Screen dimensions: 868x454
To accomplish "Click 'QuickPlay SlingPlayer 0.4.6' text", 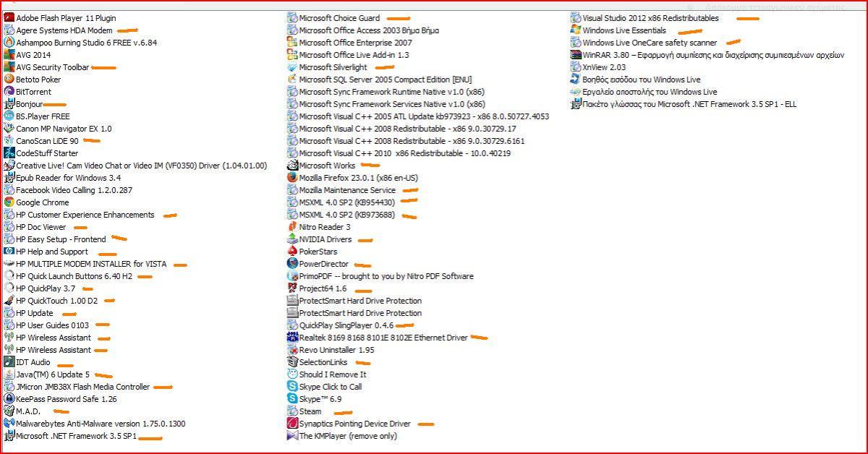I will pyautogui.click(x=346, y=325).
